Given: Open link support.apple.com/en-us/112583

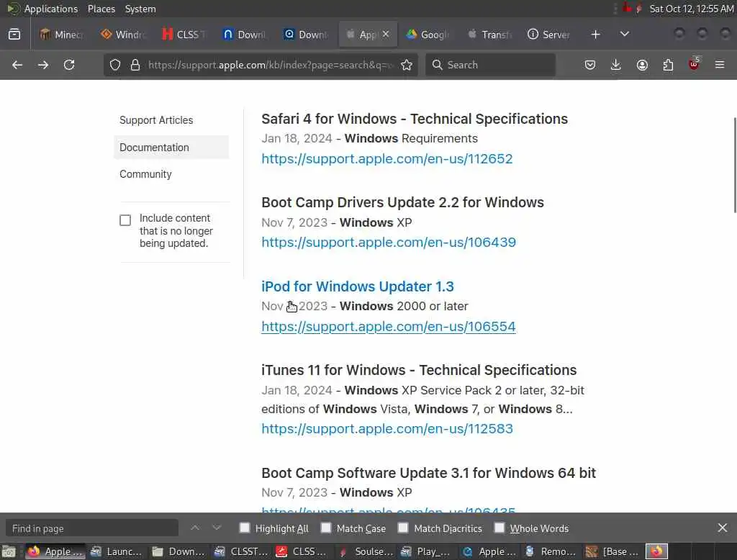Looking at the screenshot, I should (386, 429).
